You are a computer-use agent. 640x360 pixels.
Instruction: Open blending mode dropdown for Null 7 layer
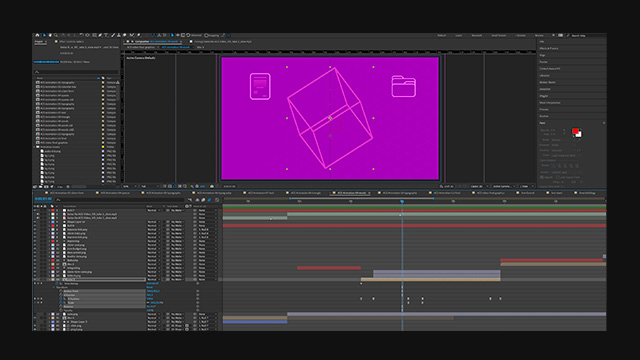(153, 210)
